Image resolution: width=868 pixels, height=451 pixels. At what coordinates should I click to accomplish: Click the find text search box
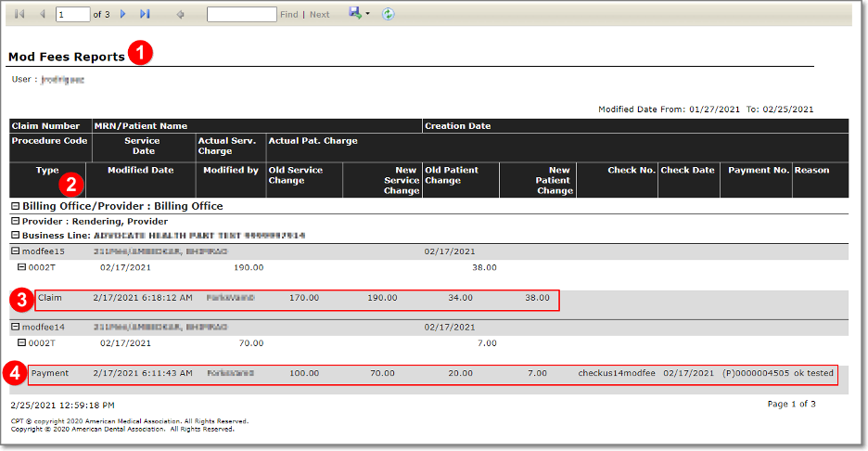click(241, 15)
